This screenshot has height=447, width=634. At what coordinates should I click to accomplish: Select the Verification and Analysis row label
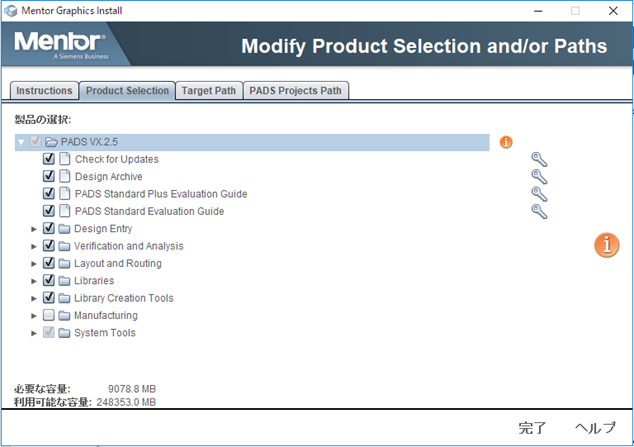(129, 246)
